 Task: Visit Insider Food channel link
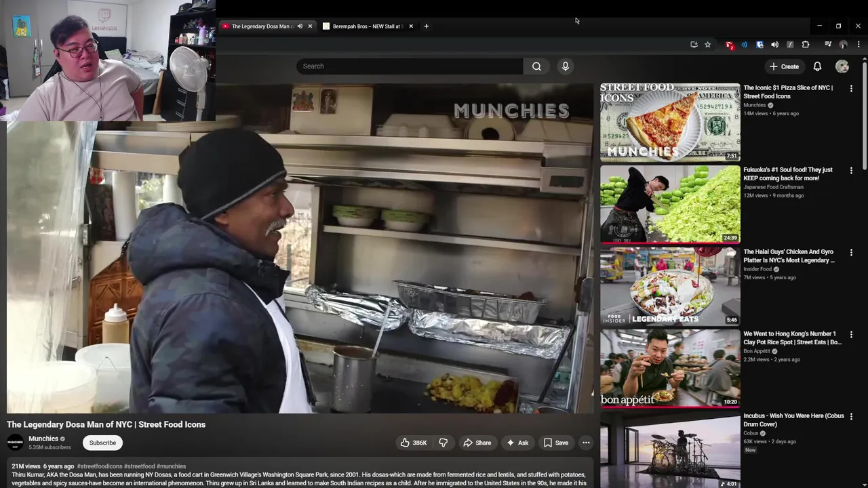coord(757,269)
